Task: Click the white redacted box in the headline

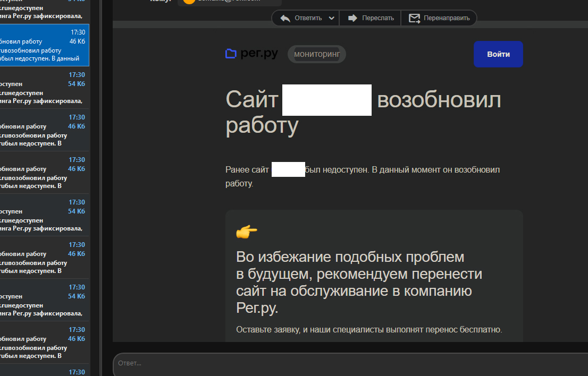Action: [326, 100]
